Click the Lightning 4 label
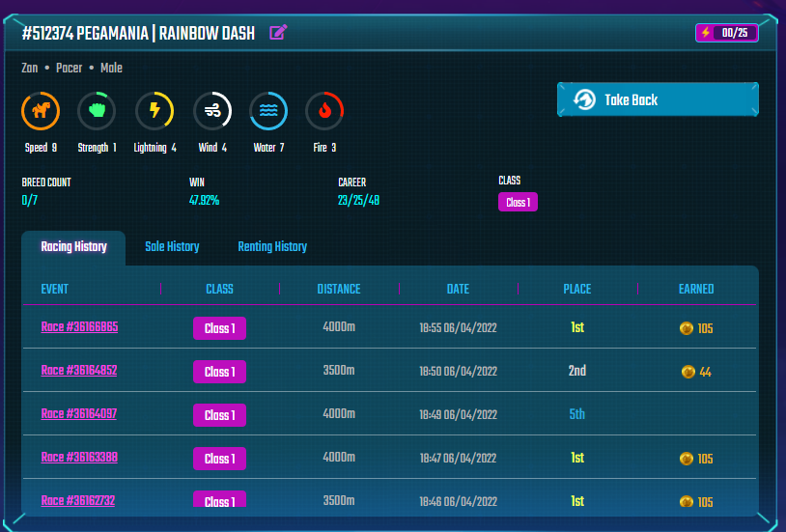Screen dimensions: 786x532 pos(154,148)
